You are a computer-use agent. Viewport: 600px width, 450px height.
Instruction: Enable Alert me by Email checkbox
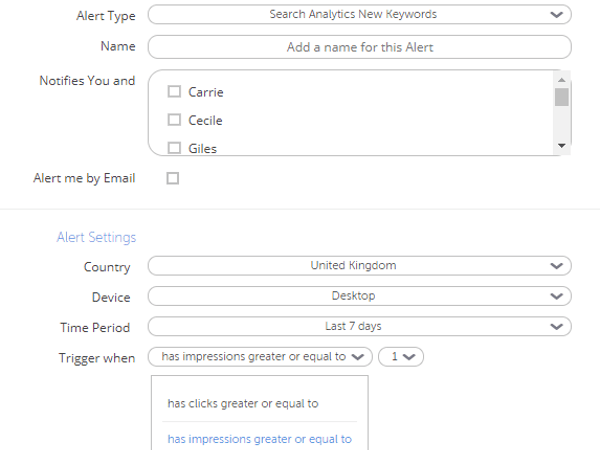click(x=173, y=178)
